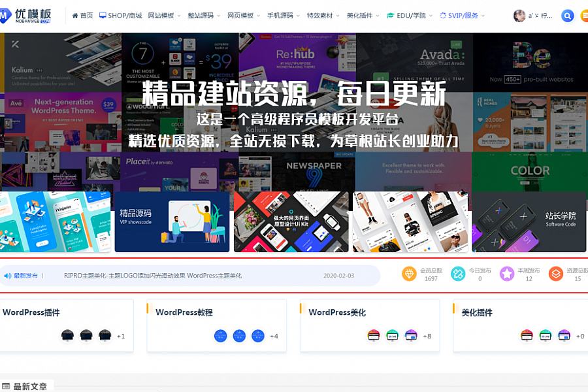Click first thumbnail in 美化插件 card
This screenshot has height=392, width=588.
[527, 336]
